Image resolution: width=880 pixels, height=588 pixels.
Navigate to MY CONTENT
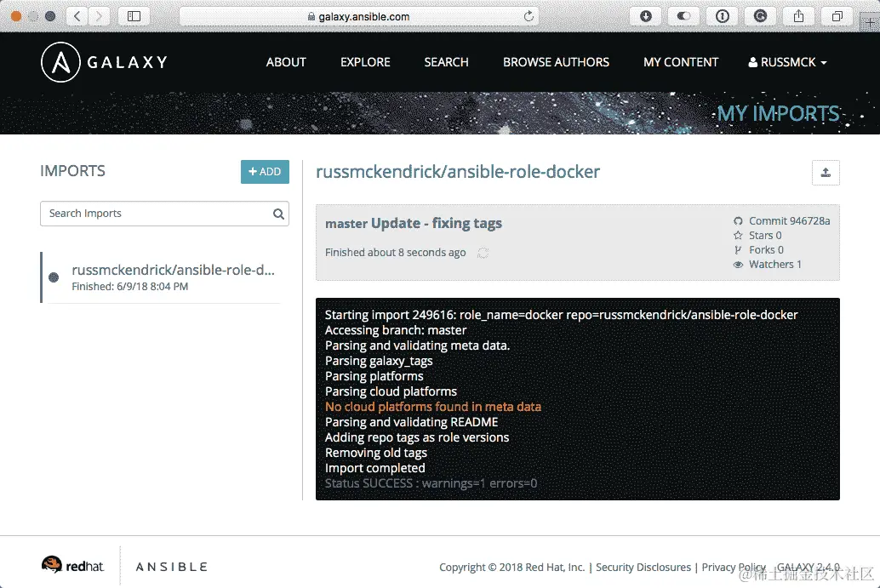[x=681, y=62]
